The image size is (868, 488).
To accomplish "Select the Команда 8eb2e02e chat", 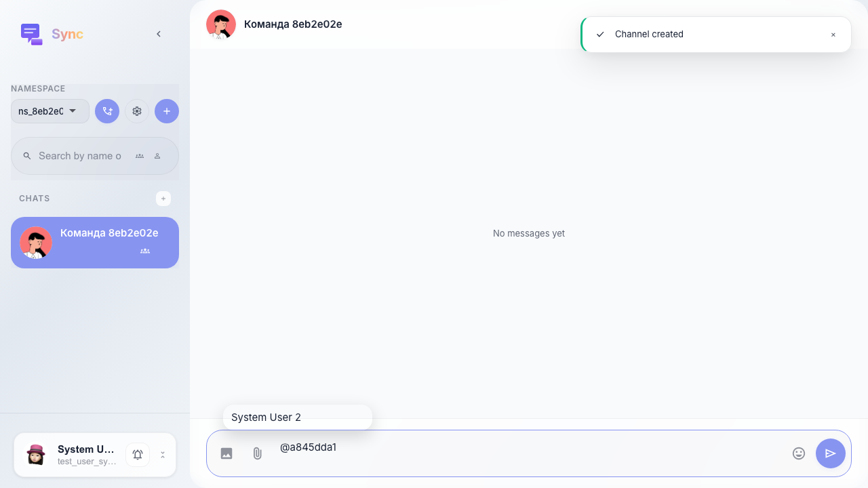I will (95, 243).
